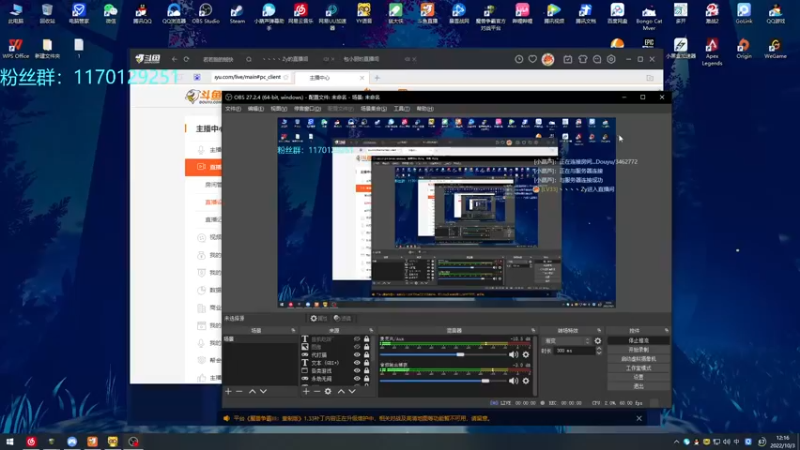This screenshot has height=450, width=800.
Task: Open settings gear for desktop audio channel
Action: 526,381
